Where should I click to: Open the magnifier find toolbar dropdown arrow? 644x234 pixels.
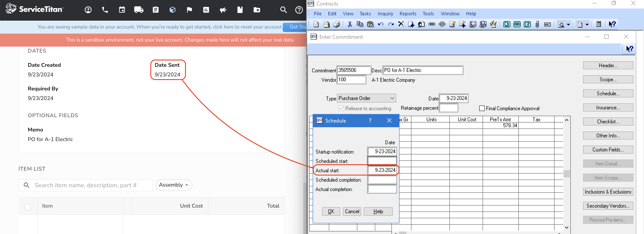point(568,24)
